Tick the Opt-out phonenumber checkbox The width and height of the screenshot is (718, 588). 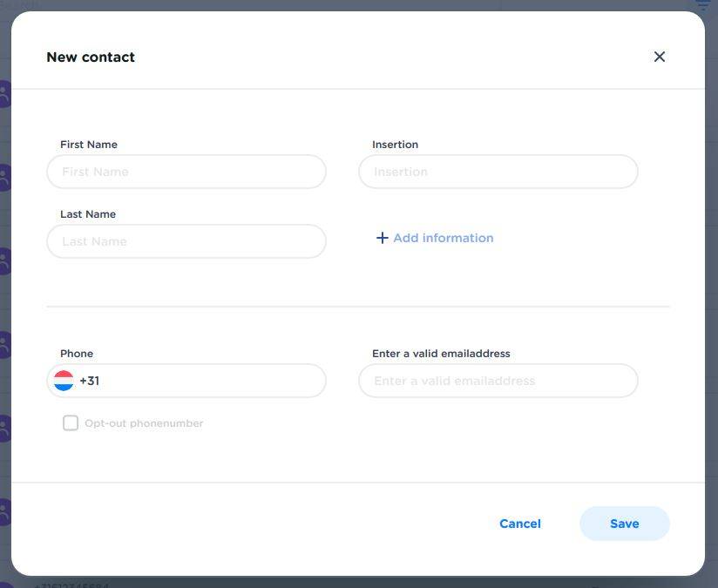point(71,423)
